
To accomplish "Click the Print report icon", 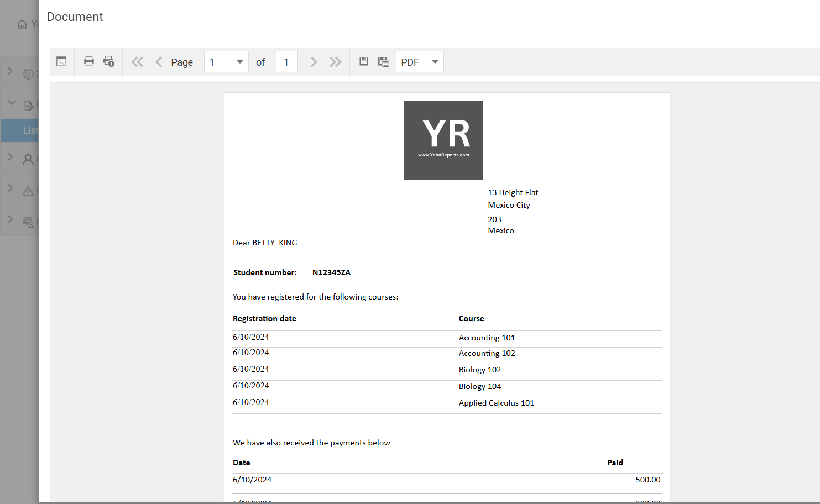I will coord(89,61).
